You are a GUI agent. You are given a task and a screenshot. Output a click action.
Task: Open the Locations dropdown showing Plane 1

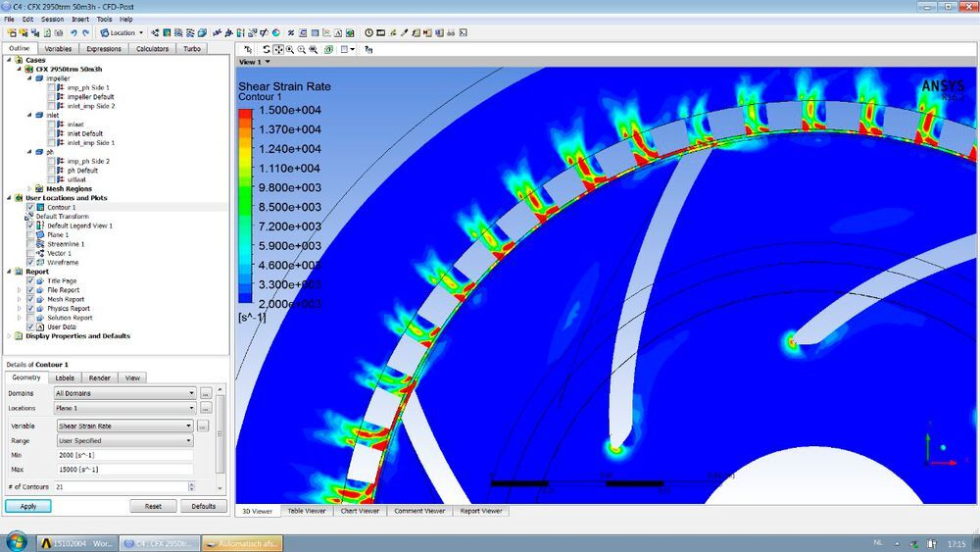point(125,408)
